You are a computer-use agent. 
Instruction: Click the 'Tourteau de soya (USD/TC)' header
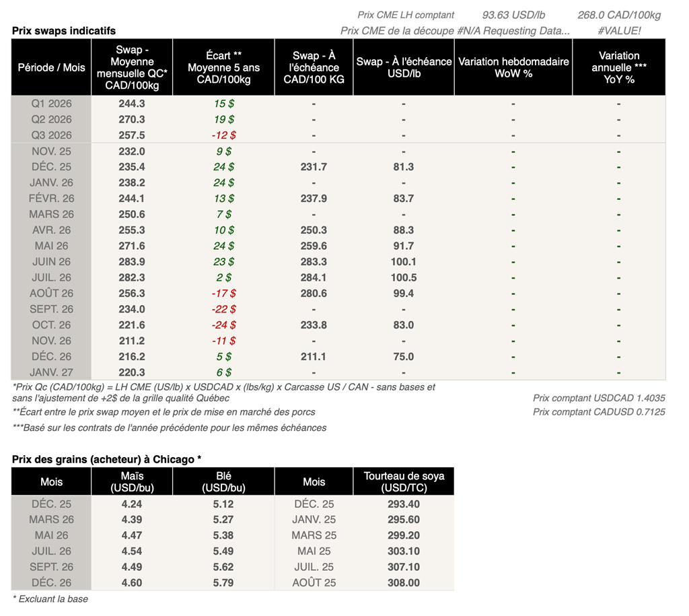coord(404,481)
